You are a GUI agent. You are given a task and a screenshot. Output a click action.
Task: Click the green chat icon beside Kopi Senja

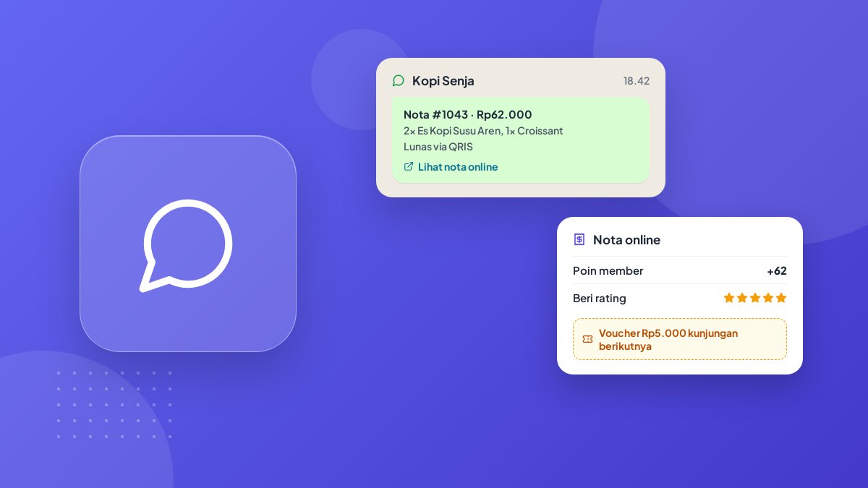(x=398, y=81)
